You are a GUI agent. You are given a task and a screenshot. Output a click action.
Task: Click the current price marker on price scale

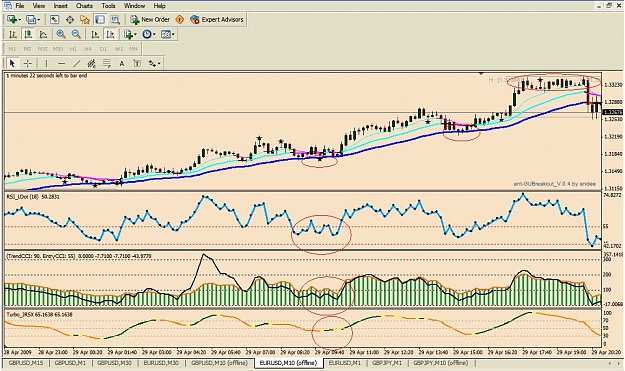[x=613, y=112]
